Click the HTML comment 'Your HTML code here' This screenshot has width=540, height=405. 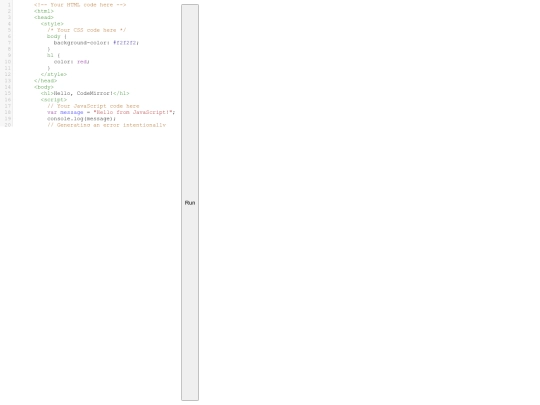coord(80,5)
